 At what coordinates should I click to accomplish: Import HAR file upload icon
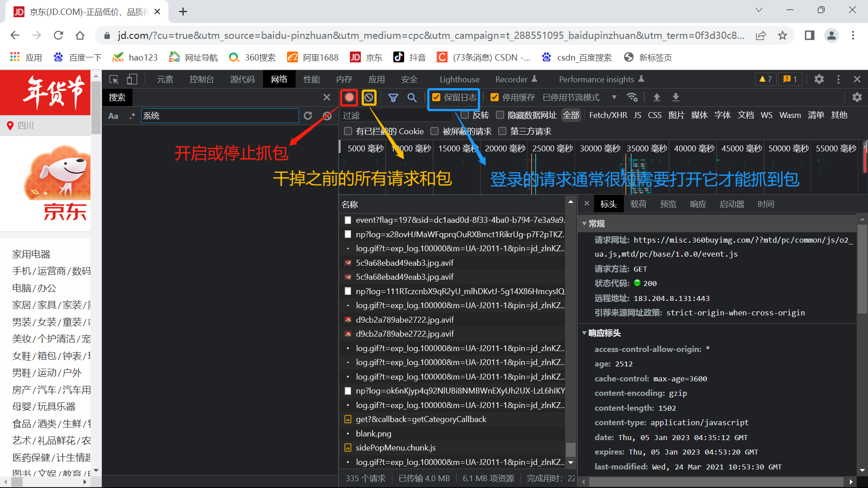coord(657,97)
